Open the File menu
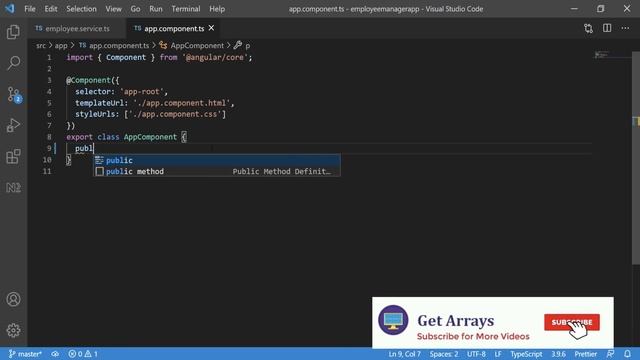Screen dimensions: 640x360 click(x=30, y=9)
